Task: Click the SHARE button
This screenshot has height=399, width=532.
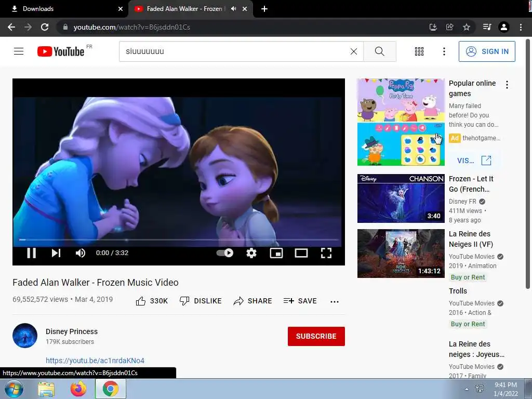Action: click(x=253, y=301)
